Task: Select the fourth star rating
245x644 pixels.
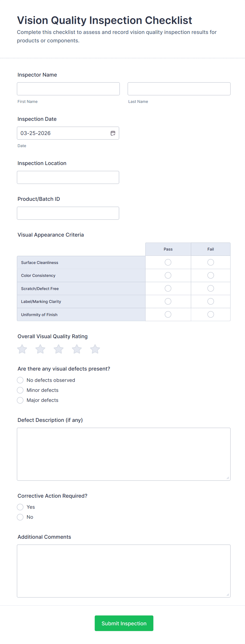Action: [77, 349]
